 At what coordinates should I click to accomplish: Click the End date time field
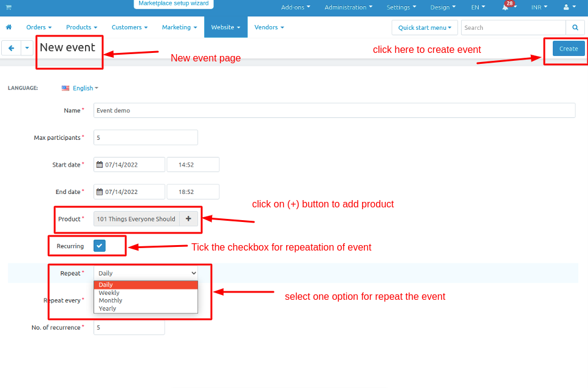pos(193,192)
